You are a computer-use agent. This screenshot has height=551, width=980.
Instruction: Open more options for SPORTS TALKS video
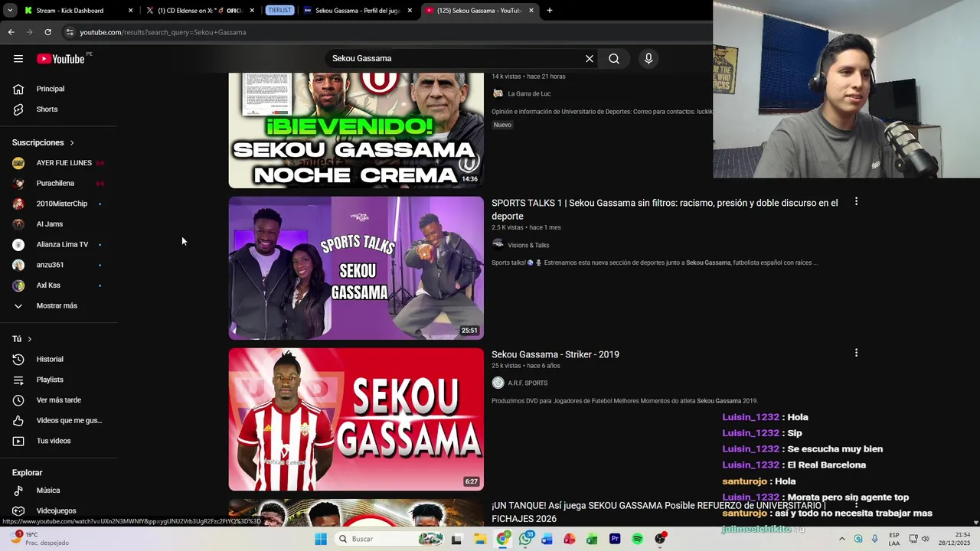pyautogui.click(x=856, y=202)
